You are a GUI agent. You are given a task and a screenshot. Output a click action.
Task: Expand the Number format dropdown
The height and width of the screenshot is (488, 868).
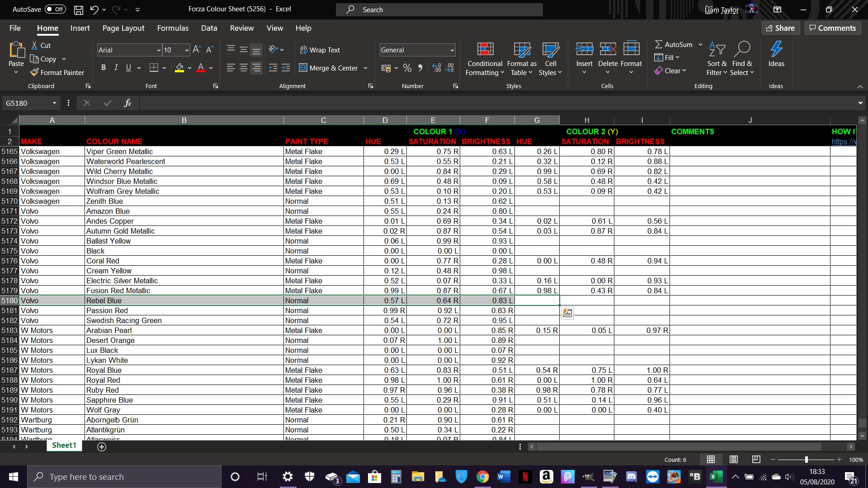[x=452, y=49]
